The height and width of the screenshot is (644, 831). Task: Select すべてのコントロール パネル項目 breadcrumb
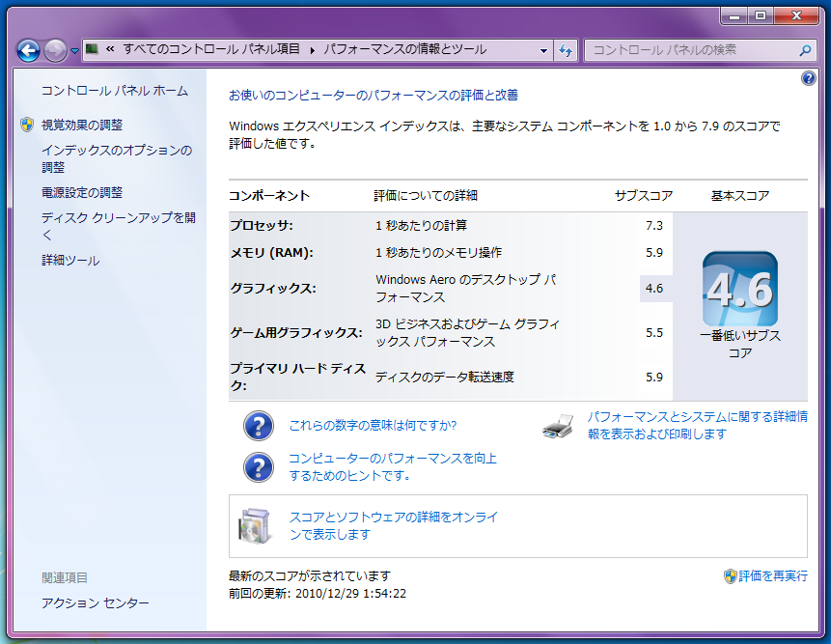click(x=211, y=49)
